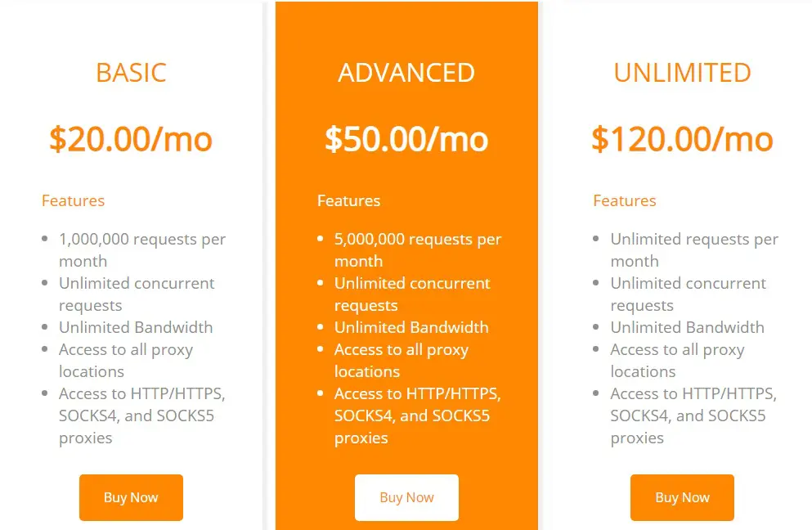Click the $20.00/mo price
This screenshot has width=812, height=530.
[131, 139]
